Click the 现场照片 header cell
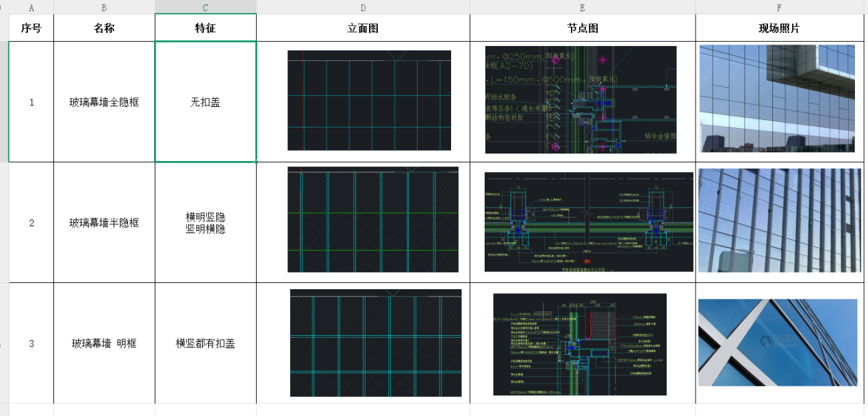Screen dimensions: 868x416 point(779,28)
